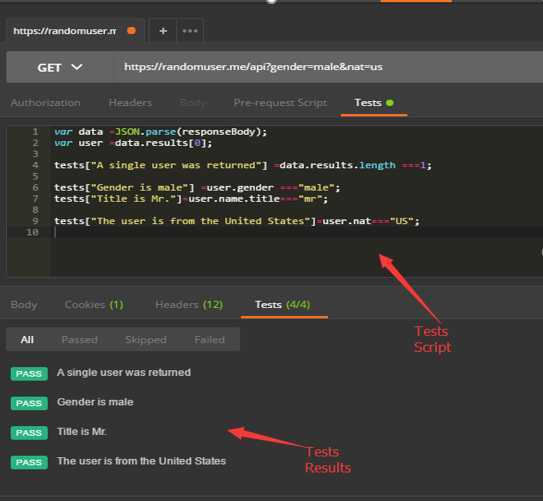Select result text 'Title is Mr.'
The image size is (543, 501).
(x=82, y=432)
